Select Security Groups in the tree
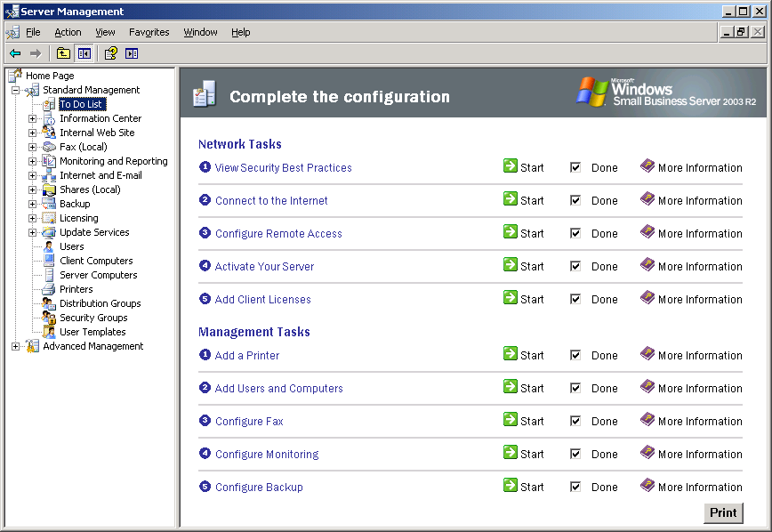 coord(93,318)
